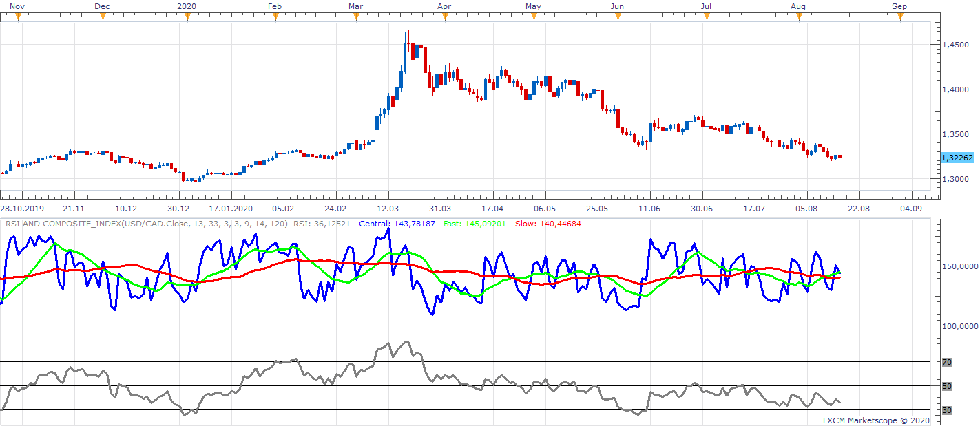This screenshot has height=426, width=980.
Task: Select the 1,3500 price axis label
Action: click(955, 134)
